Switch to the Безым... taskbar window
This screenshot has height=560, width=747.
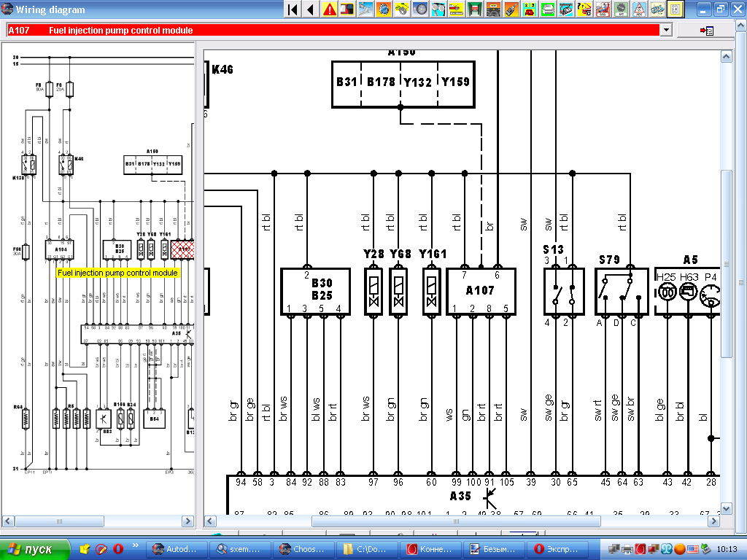point(494,549)
